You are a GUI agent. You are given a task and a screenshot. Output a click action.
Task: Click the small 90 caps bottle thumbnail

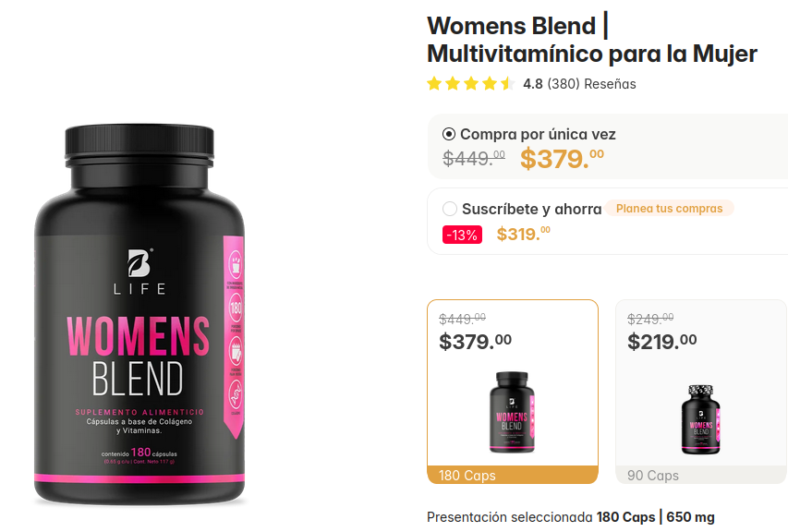point(701,419)
